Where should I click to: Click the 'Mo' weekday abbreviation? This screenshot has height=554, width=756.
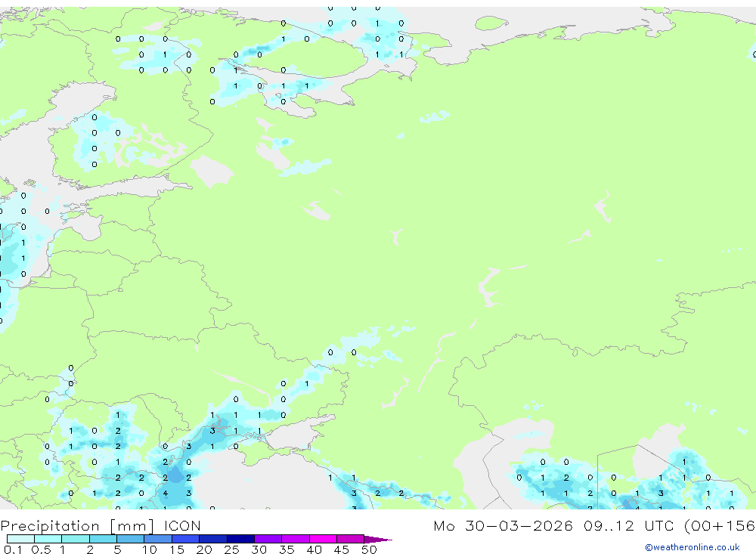[x=444, y=525]
